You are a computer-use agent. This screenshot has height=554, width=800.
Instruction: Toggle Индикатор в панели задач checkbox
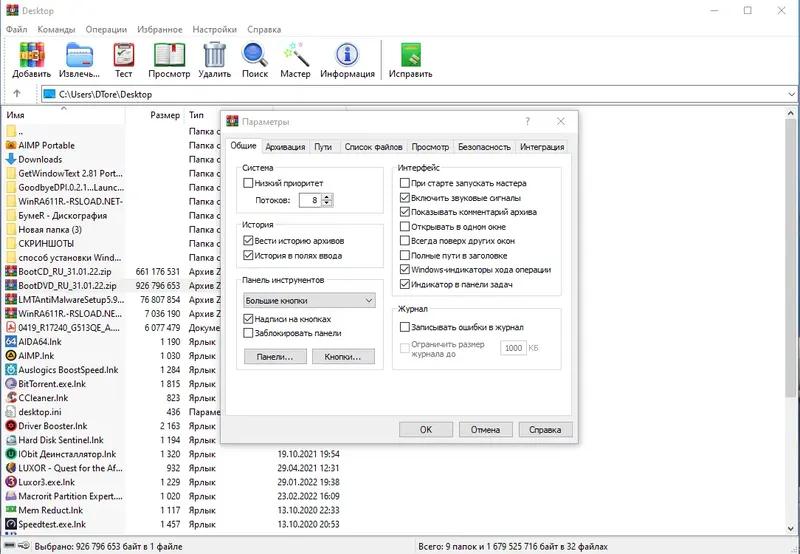[x=405, y=284]
